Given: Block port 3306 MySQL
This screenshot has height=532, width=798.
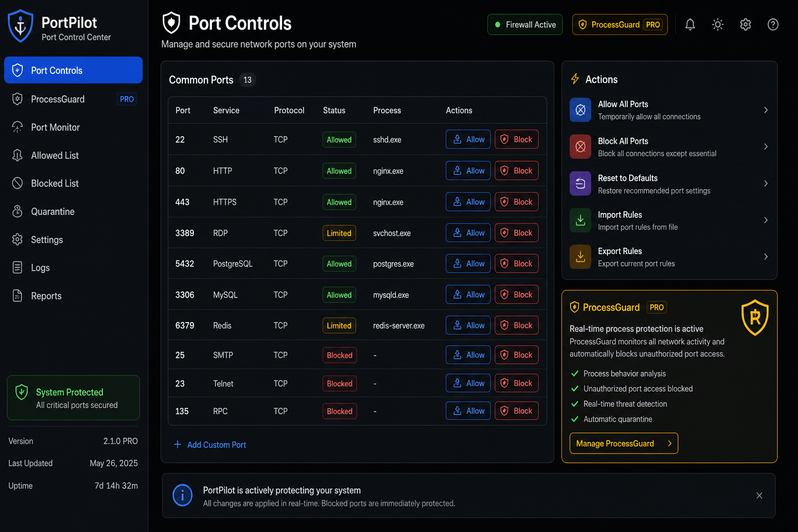Looking at the screenshot, I should 516,295.
